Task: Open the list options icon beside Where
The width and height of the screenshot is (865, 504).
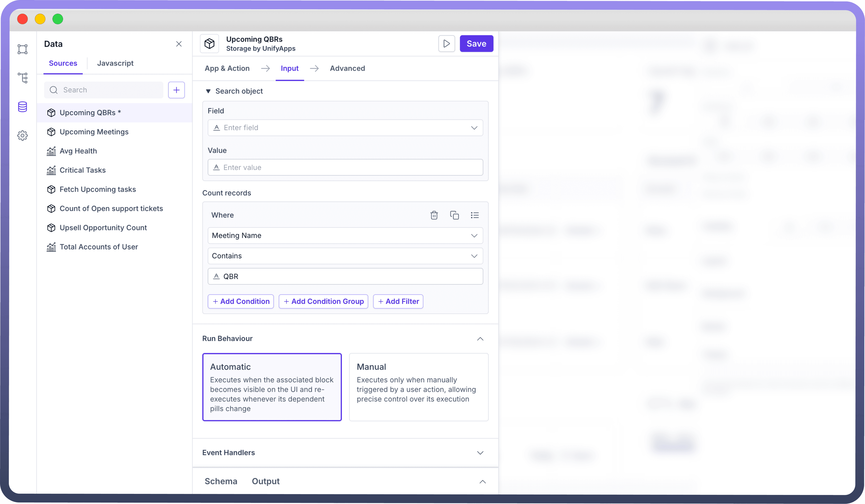Action: coord(474,215)
